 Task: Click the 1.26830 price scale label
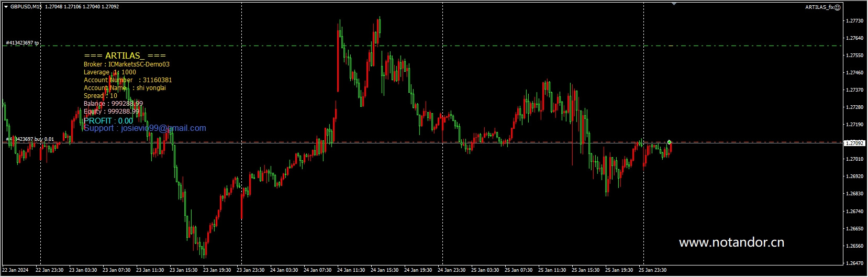[x=855, y=194]
